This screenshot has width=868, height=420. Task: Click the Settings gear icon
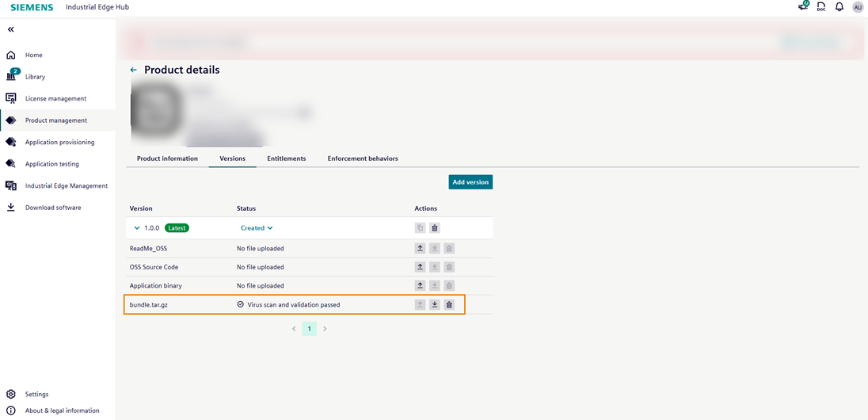[x=10, y=394]
